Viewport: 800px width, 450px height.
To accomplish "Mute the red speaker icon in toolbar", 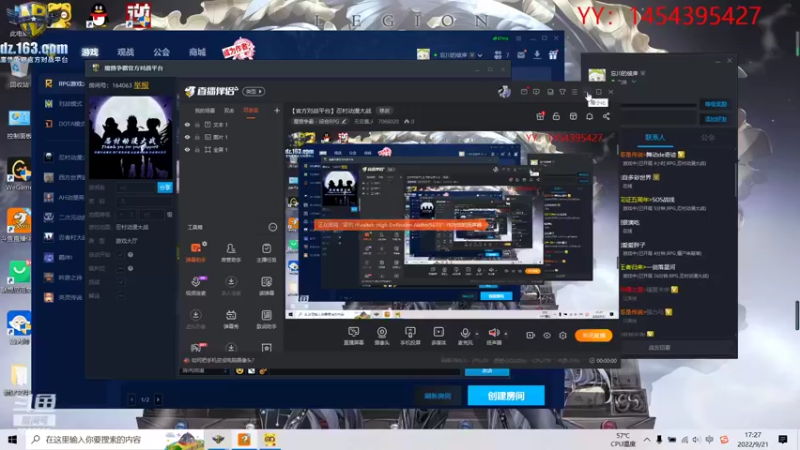I will pyautogui.click(x=493, y=333).
